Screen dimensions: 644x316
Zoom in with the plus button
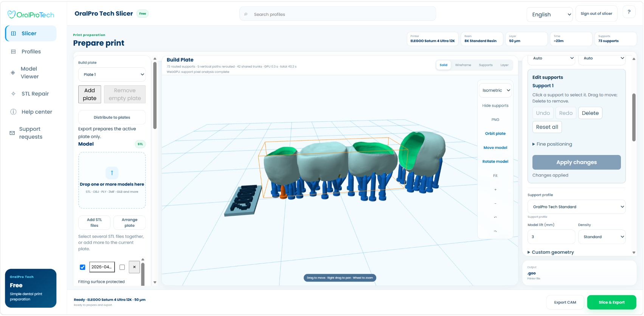pos(495,190)
